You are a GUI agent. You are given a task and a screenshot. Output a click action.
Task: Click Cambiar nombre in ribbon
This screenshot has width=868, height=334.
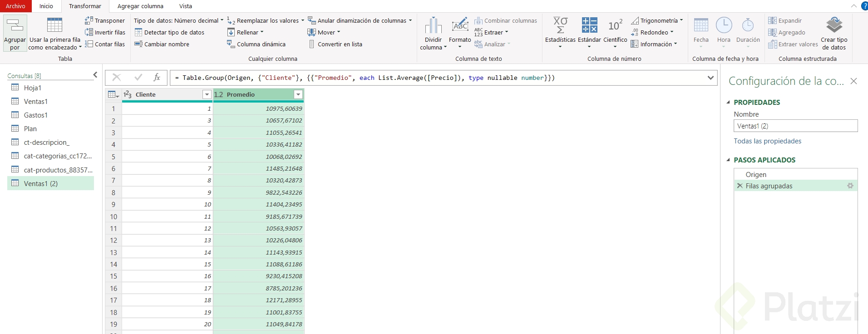(x=162, y=44)
